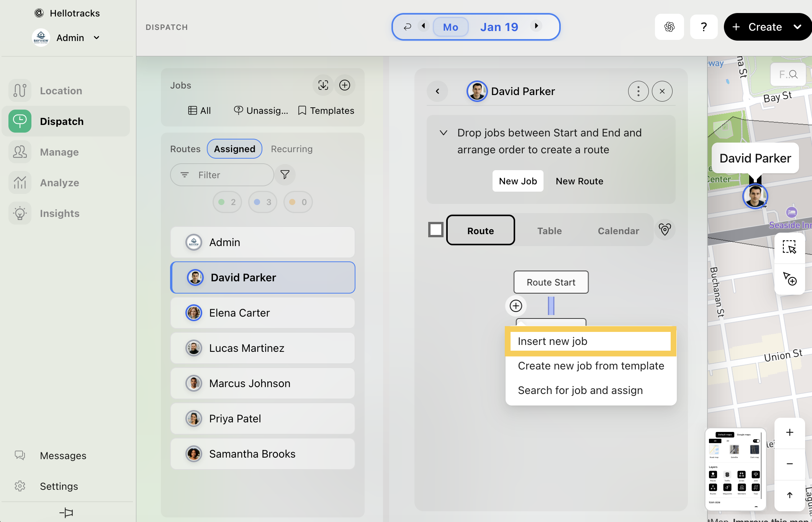Open the map pin route view icon

[665, 230]
